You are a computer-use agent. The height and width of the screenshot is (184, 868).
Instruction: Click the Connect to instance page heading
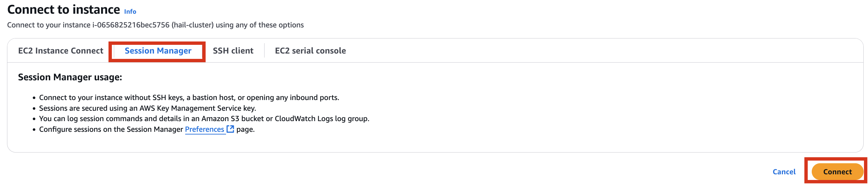tap(64, 9)
